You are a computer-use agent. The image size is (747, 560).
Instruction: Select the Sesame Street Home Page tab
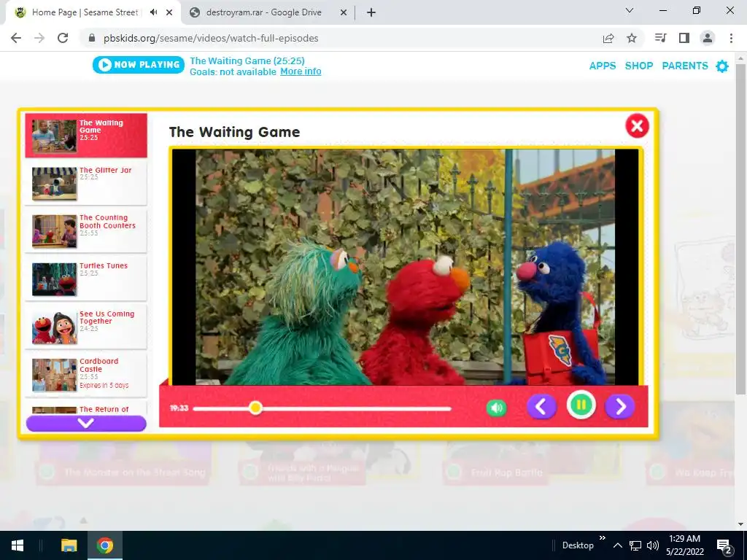tap(85, 12)
